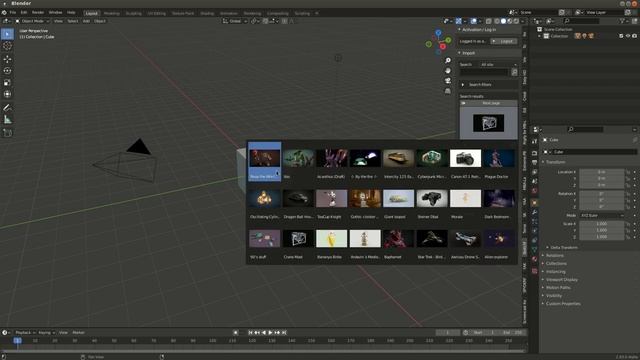
Task: Open the Render menu
Action: [x=38, y=13]
